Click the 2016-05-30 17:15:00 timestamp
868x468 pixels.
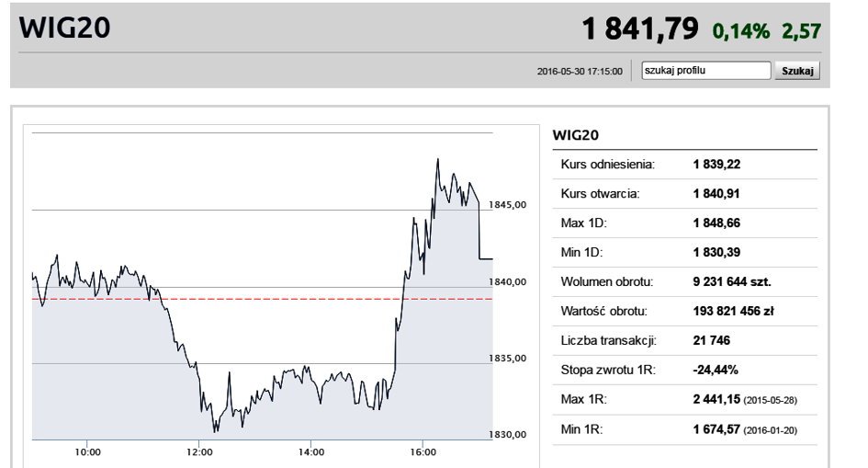[580, 70]
